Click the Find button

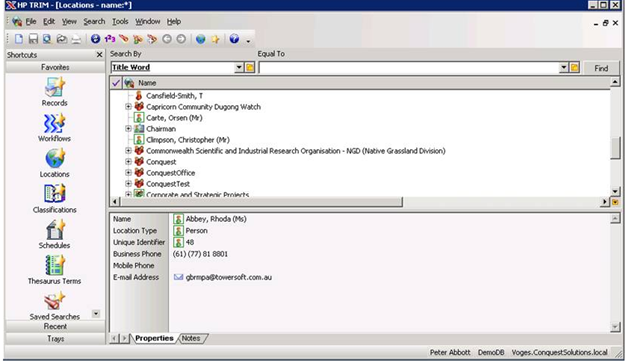point(601,68)
